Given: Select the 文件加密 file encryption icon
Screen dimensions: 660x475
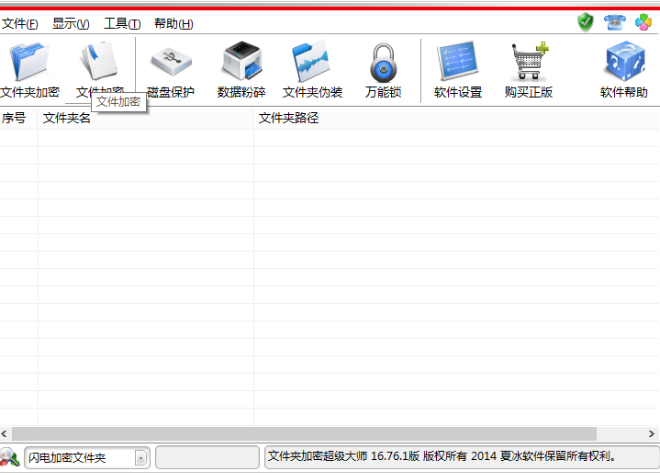Looking at the screenshot, I should (x=100, y=63).
